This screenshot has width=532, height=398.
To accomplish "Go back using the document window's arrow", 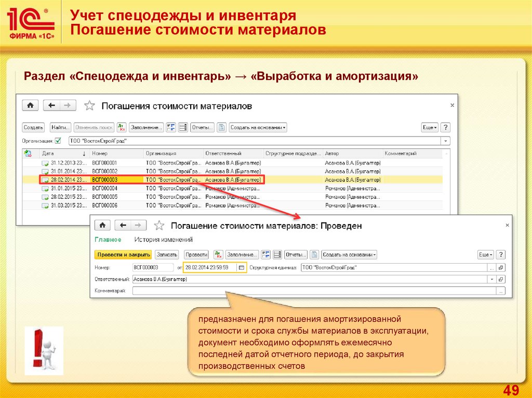I will pyautogui.click(x=123, y=225).
